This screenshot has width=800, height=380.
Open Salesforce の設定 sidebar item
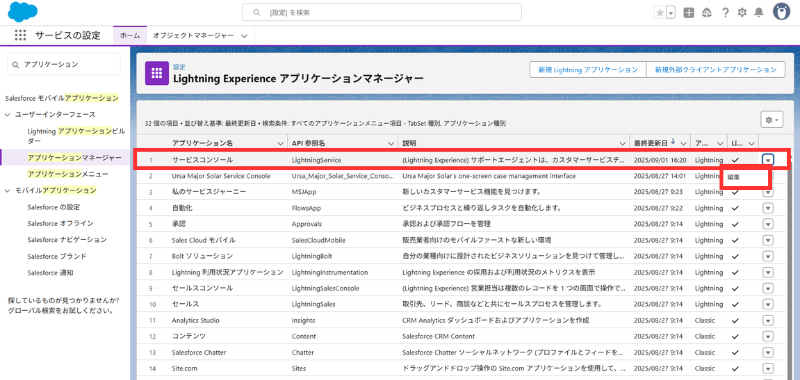click(54, 207)
